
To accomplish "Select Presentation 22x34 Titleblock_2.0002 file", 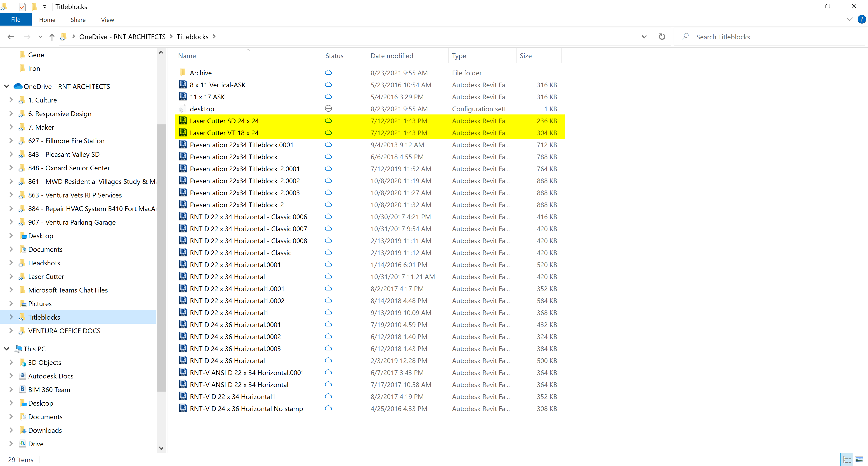I will (x=245, y=181).
